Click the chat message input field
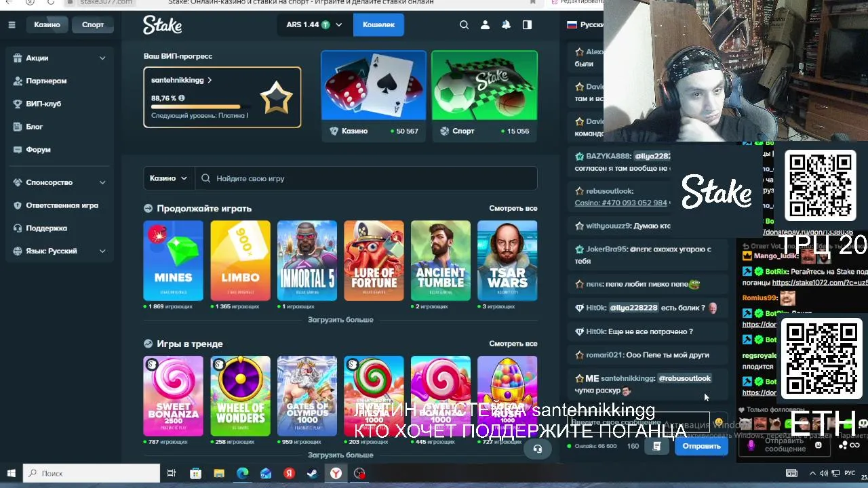Viewport: 868px width, 488px height. click(x=639, y=422)
